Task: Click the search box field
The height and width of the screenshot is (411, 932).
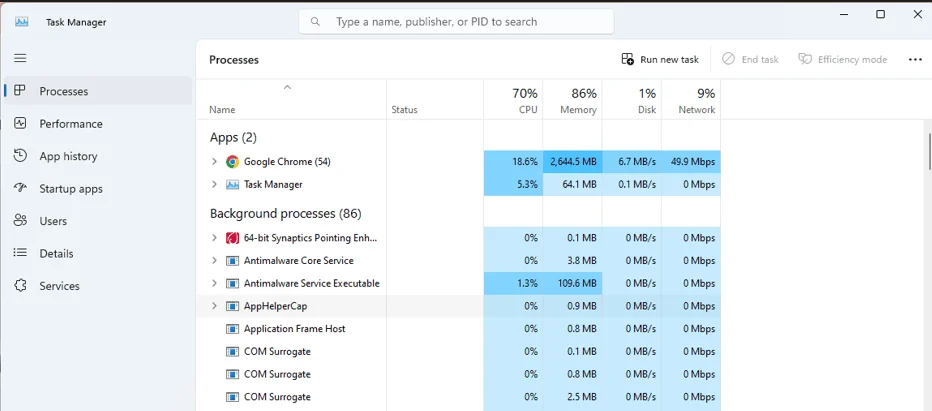Action: (x=456, y=22)
